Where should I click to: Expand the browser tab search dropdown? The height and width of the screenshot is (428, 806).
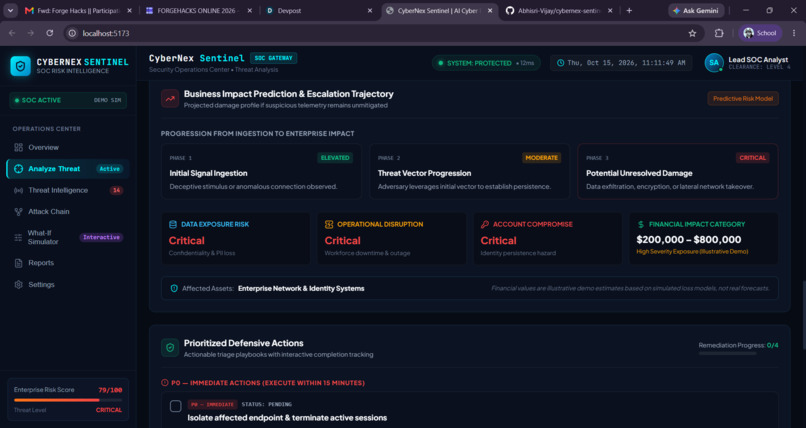10,10
